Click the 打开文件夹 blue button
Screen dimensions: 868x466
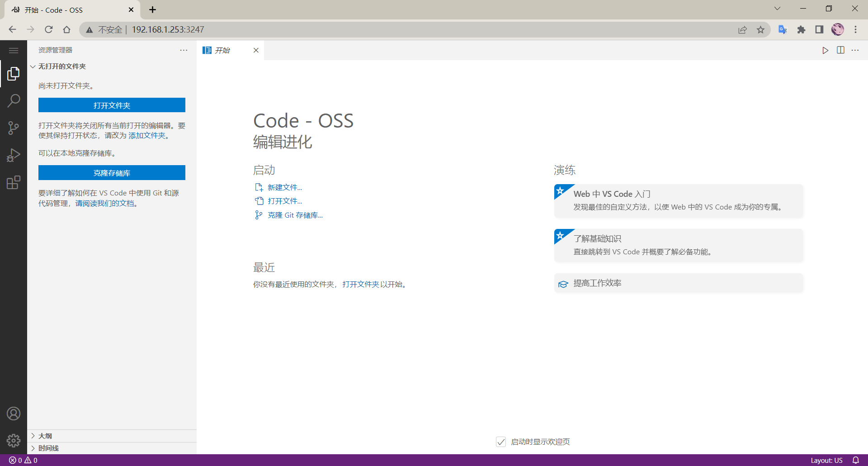112,105
